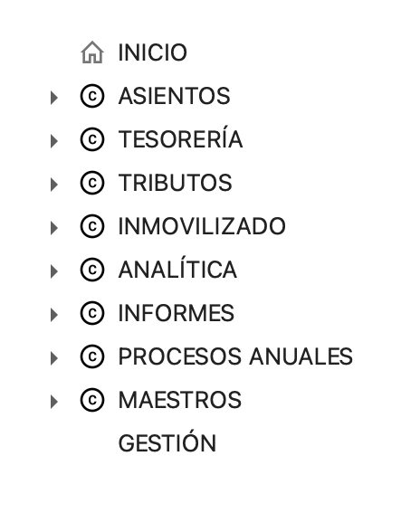This screenshot has height=532, width=420.
Task: Select the INFORMES label
Action: coord(176,313)
